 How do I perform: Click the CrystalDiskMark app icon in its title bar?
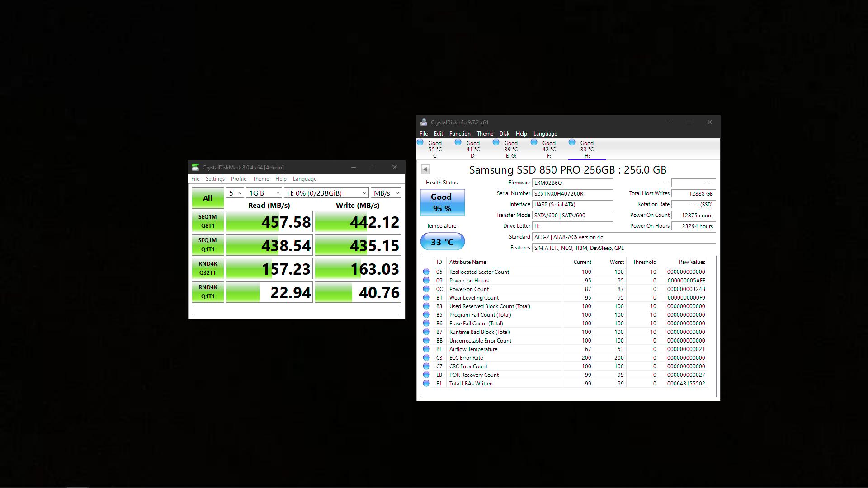[x=195, y=167]
